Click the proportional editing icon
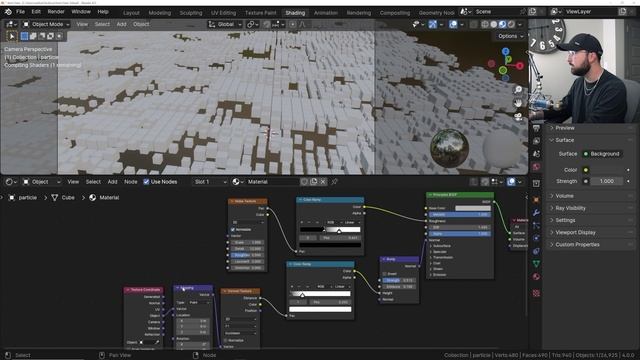This screenshot has width=640, height=360. (x=293, y=24)
